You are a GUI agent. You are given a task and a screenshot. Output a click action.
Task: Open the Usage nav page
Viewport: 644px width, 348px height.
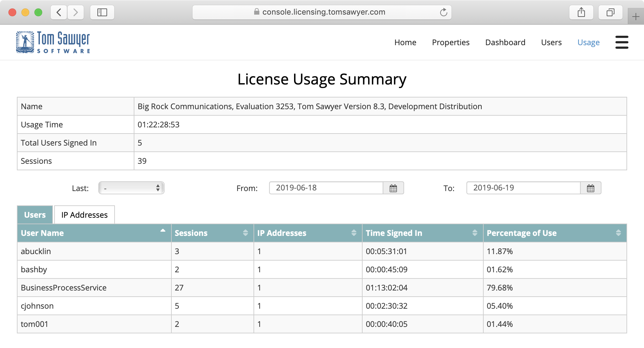click(588, 43)
